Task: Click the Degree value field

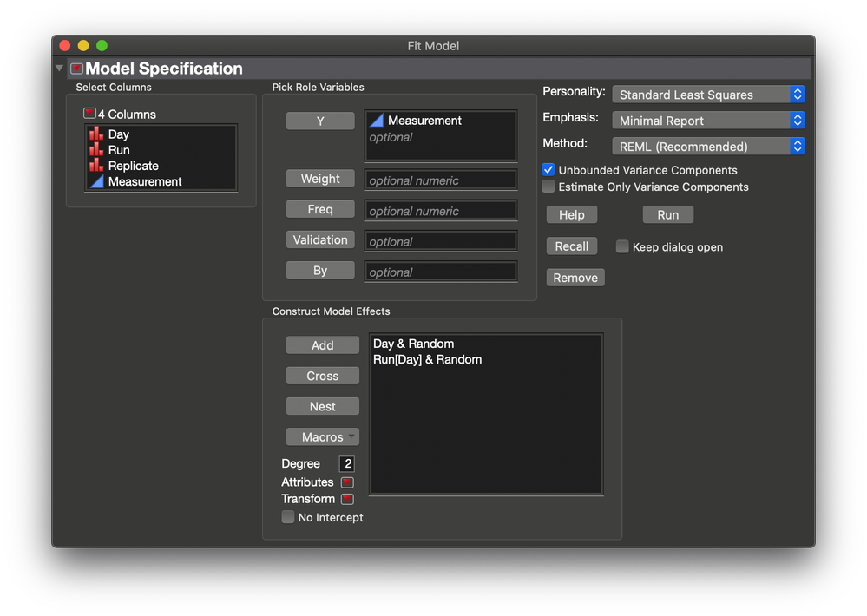Action: coord(347,463)
